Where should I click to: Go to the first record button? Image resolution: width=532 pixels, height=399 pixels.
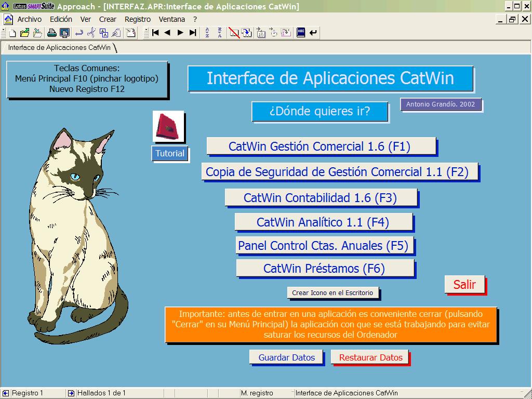155,33
